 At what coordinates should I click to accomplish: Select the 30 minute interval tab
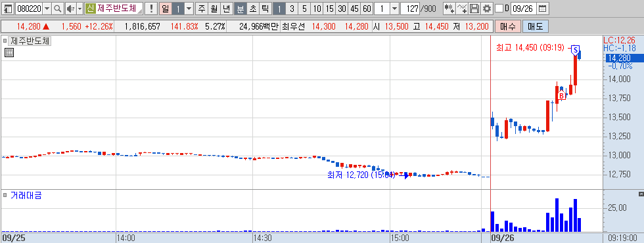(x=342, y=8)
